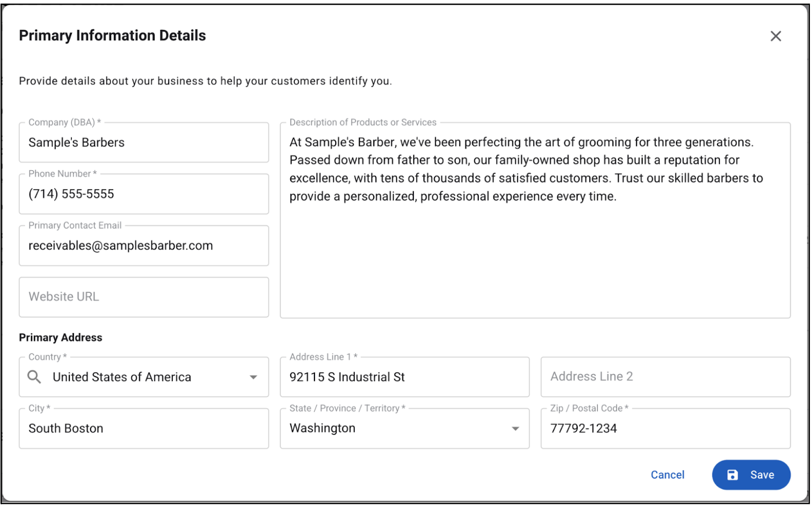Click the Cancel link
This screenshot has width=812, height=507.
667,474
